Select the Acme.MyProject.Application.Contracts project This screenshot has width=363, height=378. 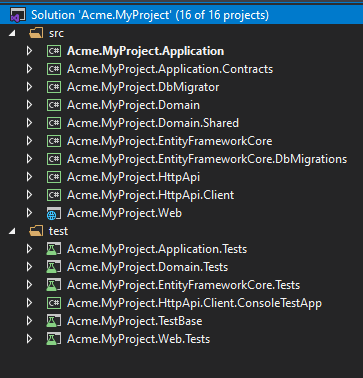(x=170, y=69)
